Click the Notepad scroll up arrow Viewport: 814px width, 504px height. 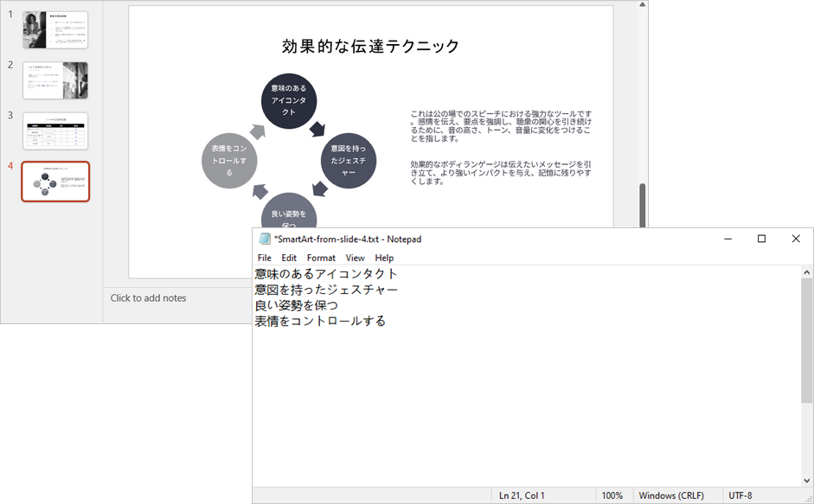807,272
